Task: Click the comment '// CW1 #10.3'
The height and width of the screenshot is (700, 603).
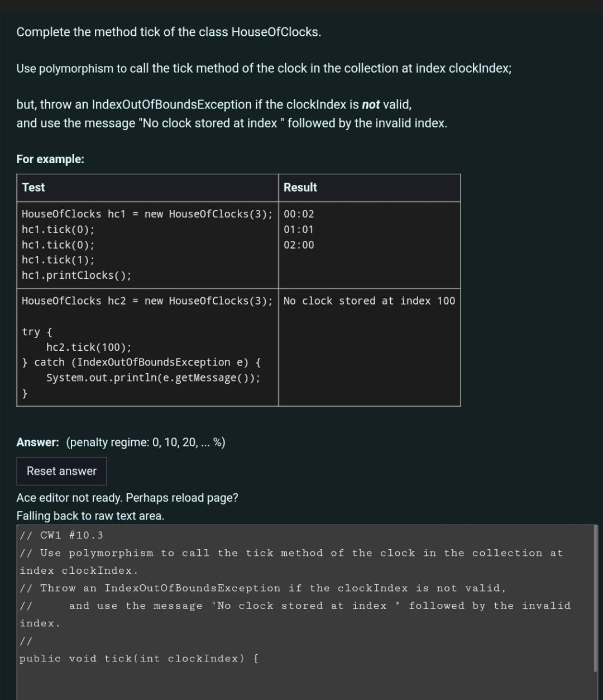Action: click(x=61, y=535)
